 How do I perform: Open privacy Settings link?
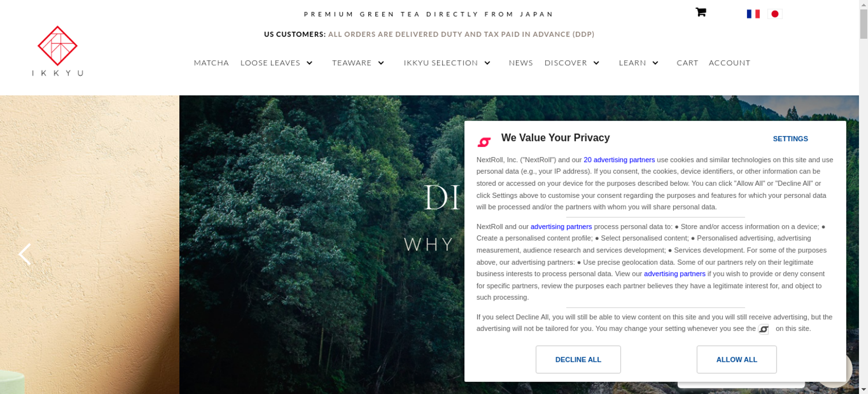coord(790,139)
